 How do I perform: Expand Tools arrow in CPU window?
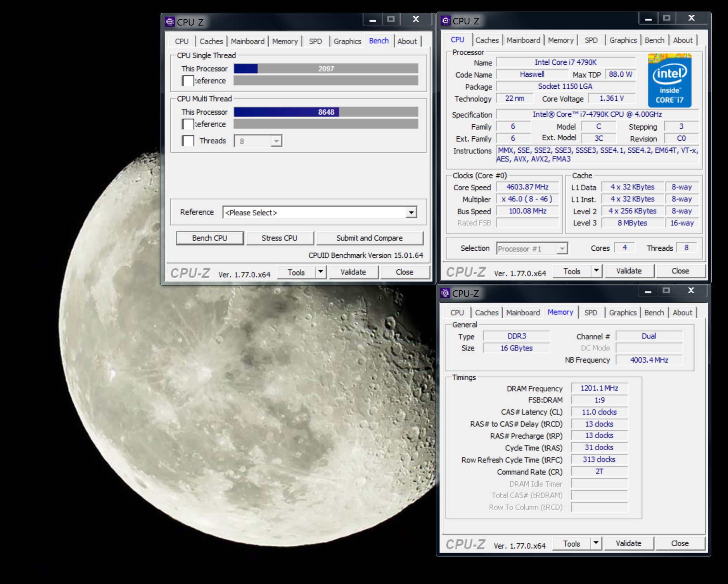pos(596,271)
